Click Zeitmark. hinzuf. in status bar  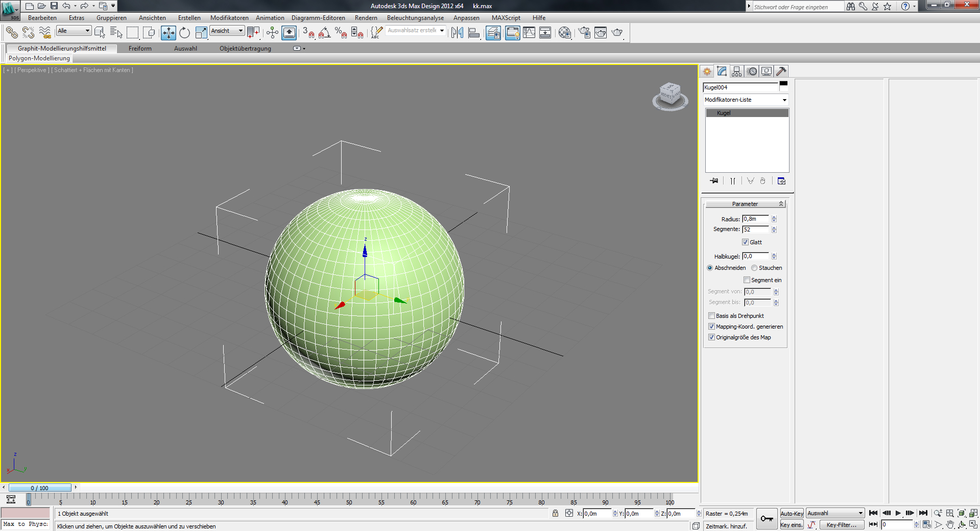click(726, 526)
